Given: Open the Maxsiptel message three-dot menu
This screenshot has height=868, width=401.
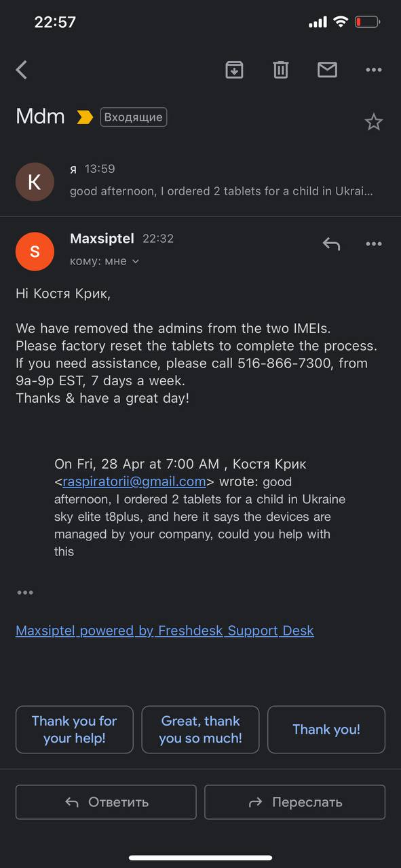Looking at the screenshot, I should (x=374, y=243).
